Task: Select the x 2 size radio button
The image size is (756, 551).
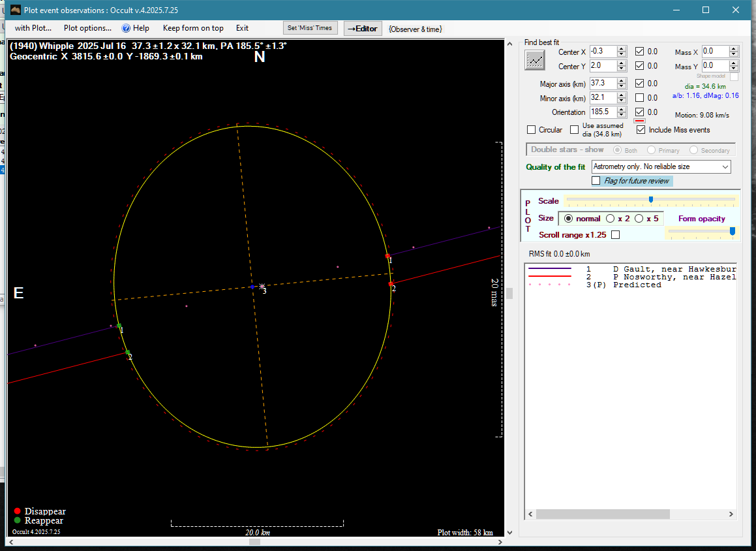Action: coord(611,219)
